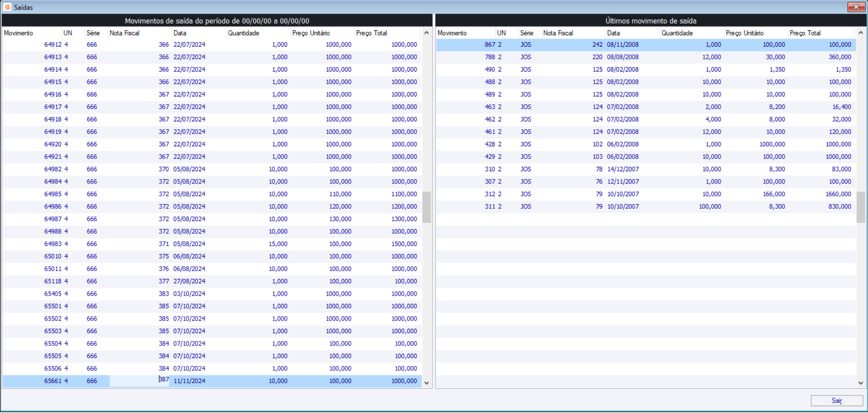Click the Sair button
868x413 pixels.
(837, 401)
